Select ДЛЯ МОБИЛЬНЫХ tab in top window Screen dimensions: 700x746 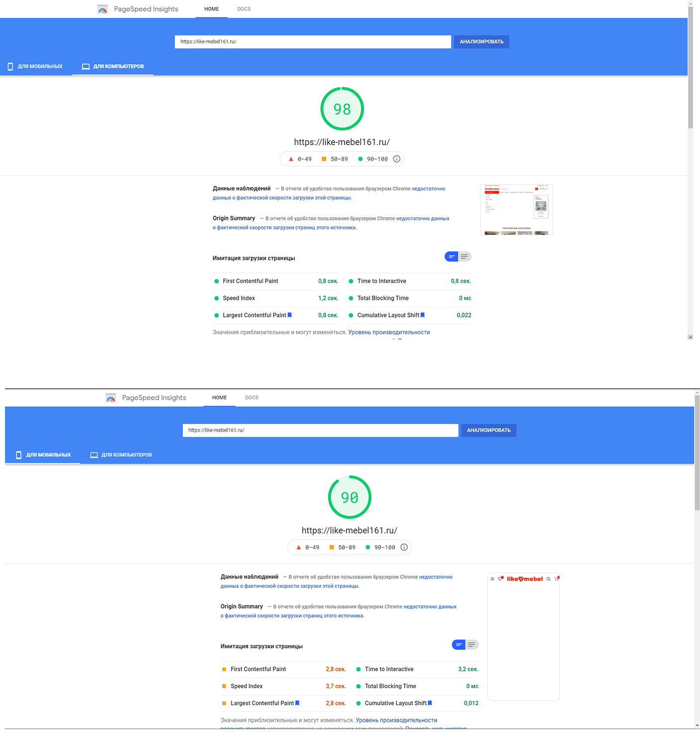(x=35, y=66)
